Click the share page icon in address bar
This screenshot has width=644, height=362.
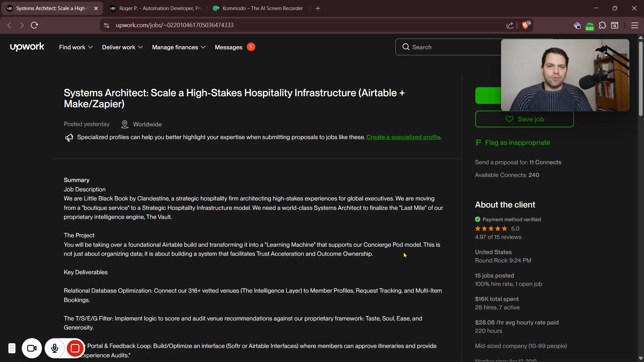coord(510,25)
